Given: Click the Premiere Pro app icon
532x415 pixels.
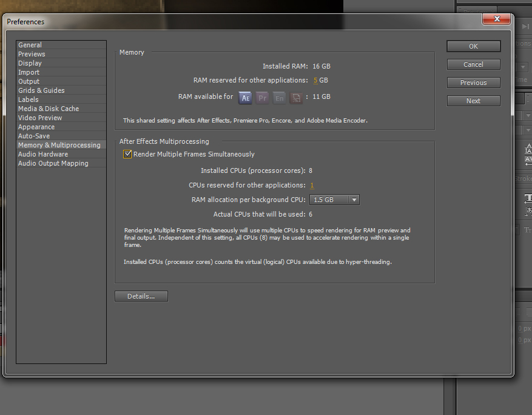Looking at the screenshot, I should point(262,98).
